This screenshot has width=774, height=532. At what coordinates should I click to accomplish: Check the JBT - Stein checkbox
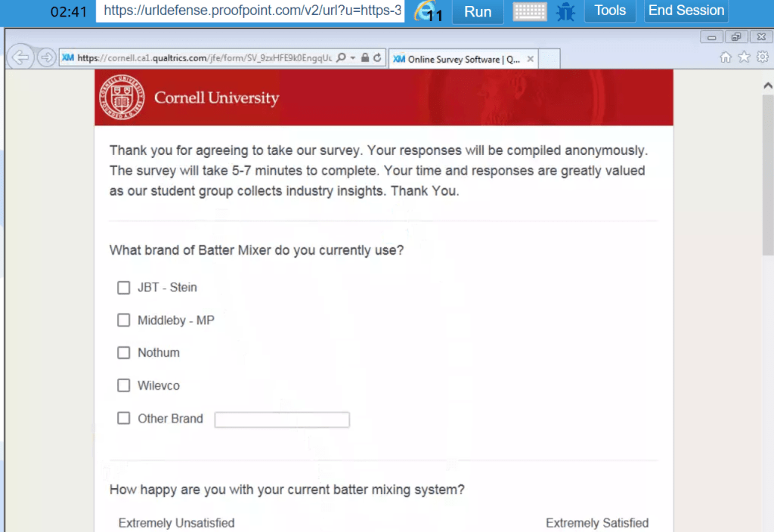click(124, 287)
